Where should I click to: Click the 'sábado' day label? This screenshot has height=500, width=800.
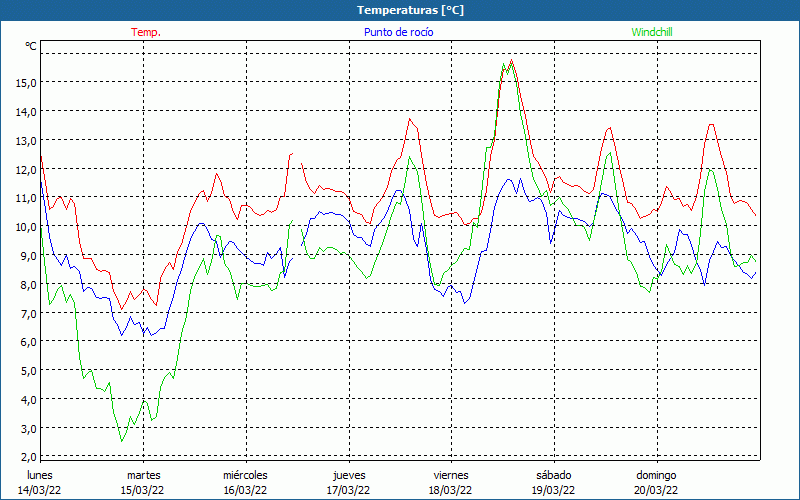(x=554, y=475)
